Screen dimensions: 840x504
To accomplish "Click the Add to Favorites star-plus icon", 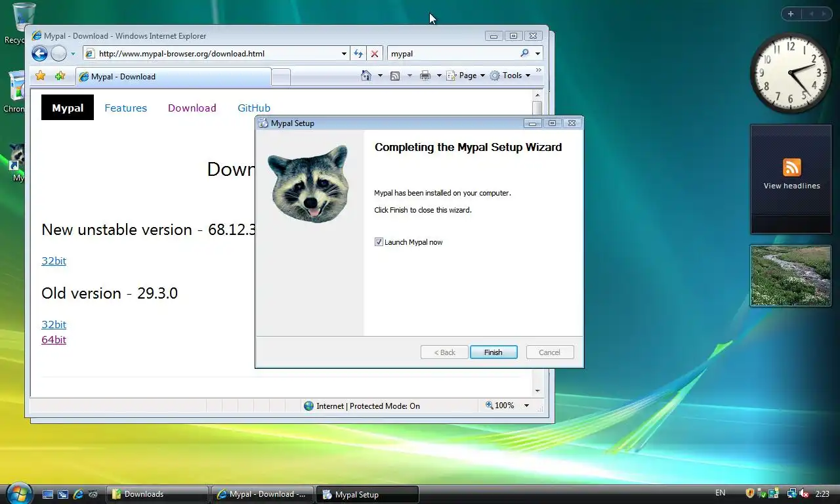I will coord(60,76).
